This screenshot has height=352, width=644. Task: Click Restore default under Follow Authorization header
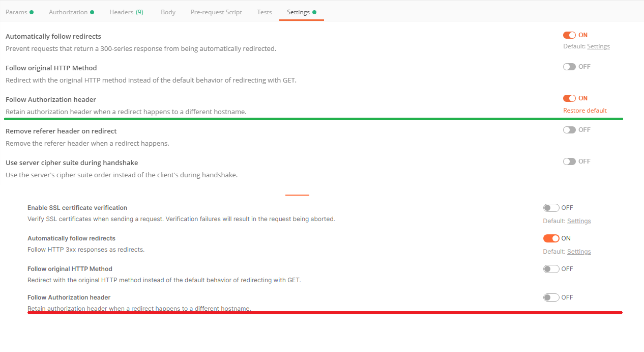585,111
